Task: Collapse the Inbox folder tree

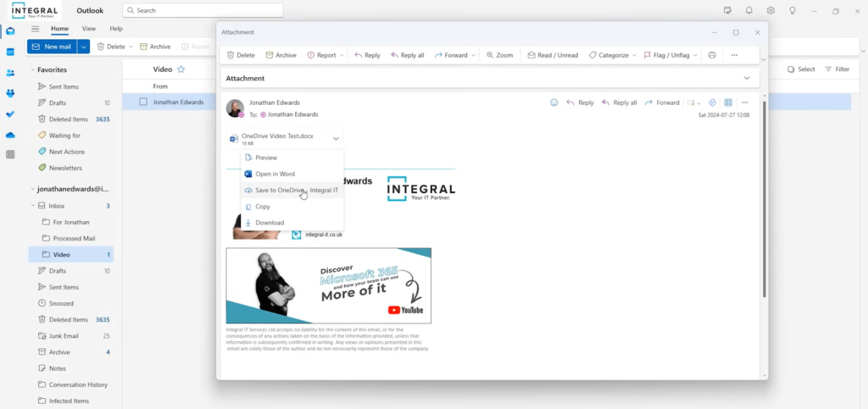Action: [33, 206]
